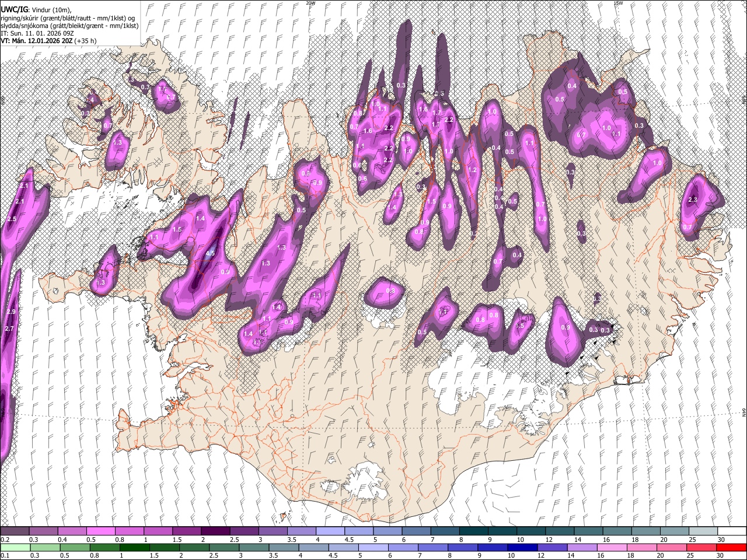Screen dimensions: 747x560
Task: Select the dark plum 0.2–0.3 snow legend swatch
Action: pyautogui.click(x=15, y=531)
